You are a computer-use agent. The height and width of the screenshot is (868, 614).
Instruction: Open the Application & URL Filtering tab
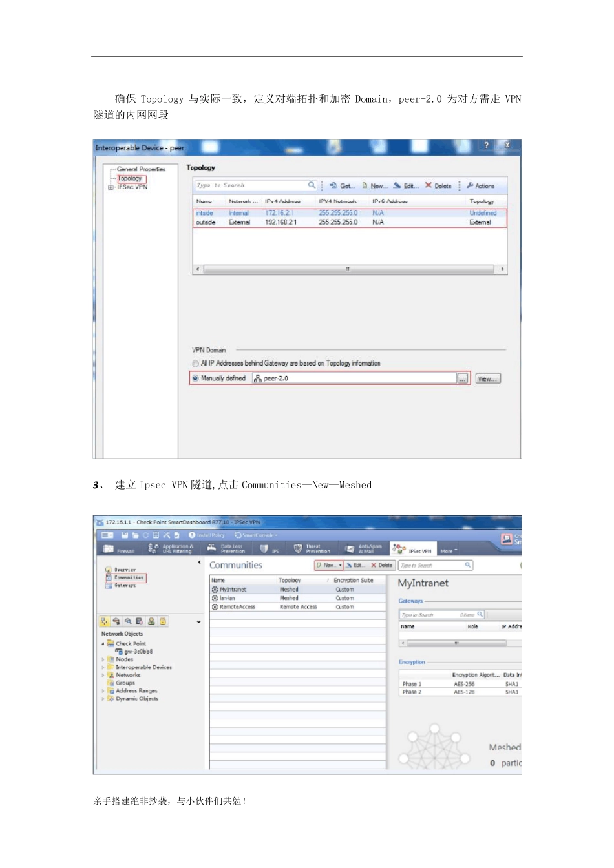point(170,549)
